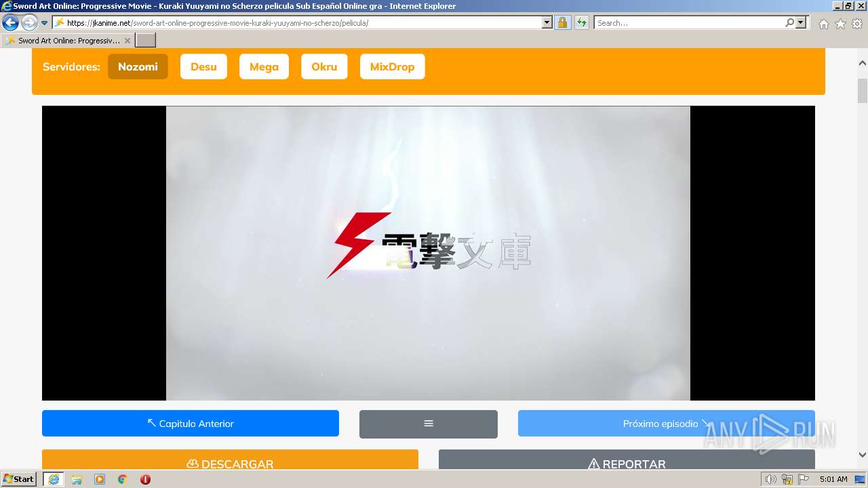Click the network tray icon
Viewport: 868px width, 488px height.
tap(787, 479)
